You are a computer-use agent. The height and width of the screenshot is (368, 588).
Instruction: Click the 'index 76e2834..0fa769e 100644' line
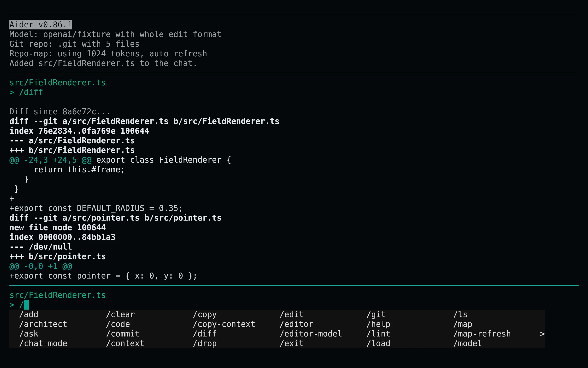[x=79, y=131]
